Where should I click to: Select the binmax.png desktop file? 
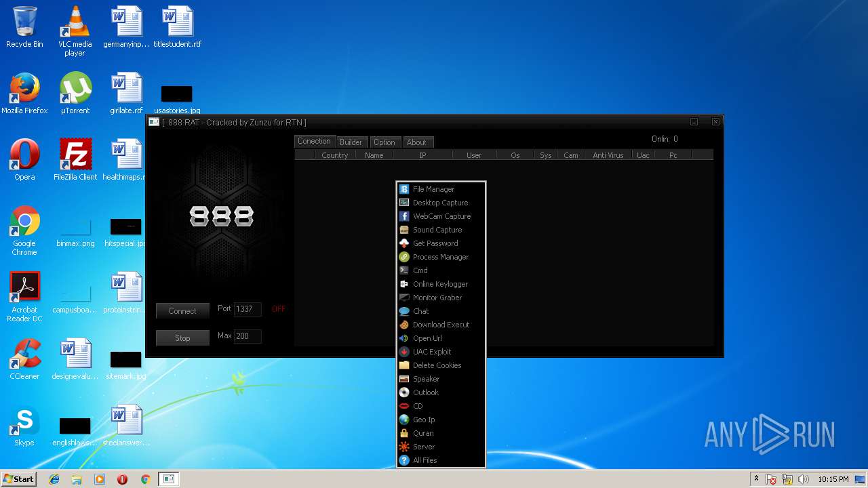pos(75,232)
